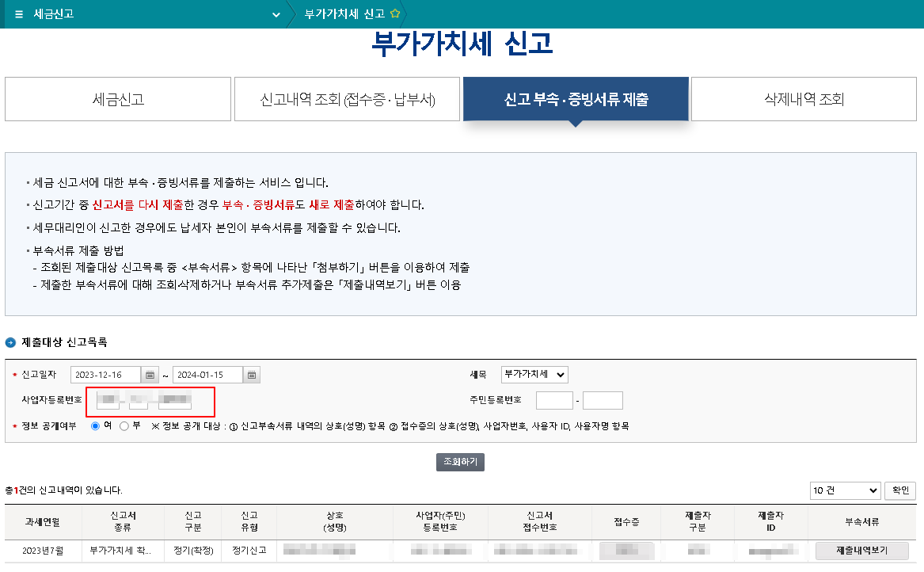Open calendar picker for start date 2023-12-16

pos(150,375)
